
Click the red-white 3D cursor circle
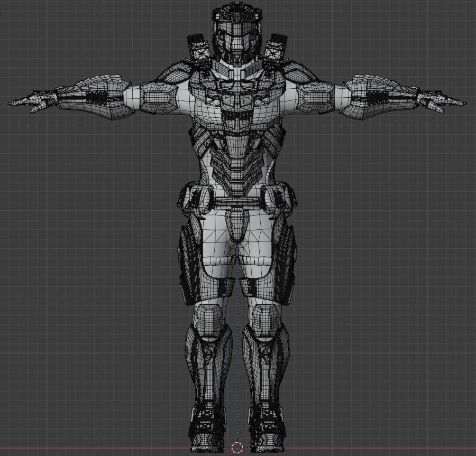tap(237, 447)
